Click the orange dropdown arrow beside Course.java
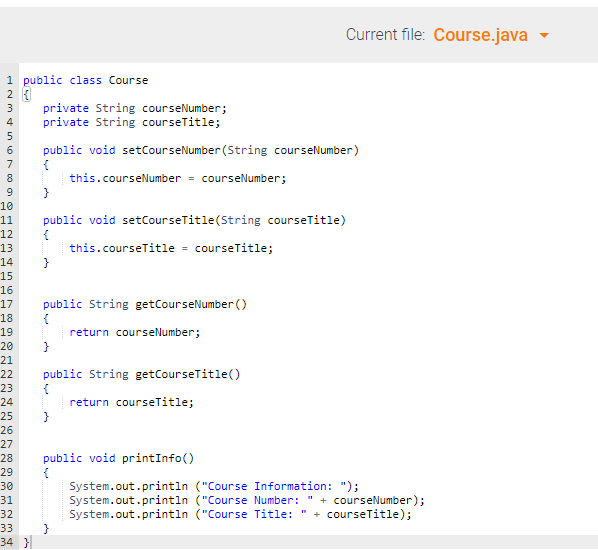This screenshot has height=550, width=598. coord(544,35)
